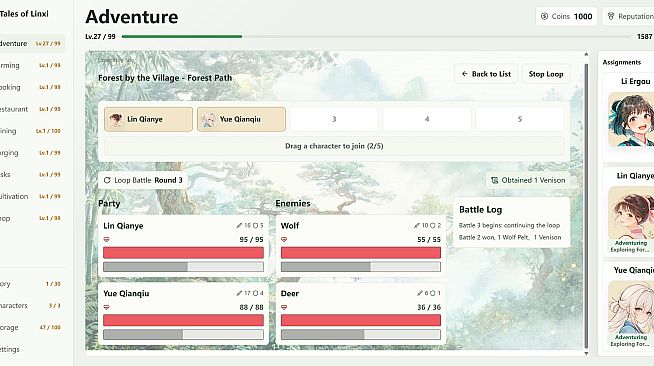Open the Characters sidebar item

32,306
